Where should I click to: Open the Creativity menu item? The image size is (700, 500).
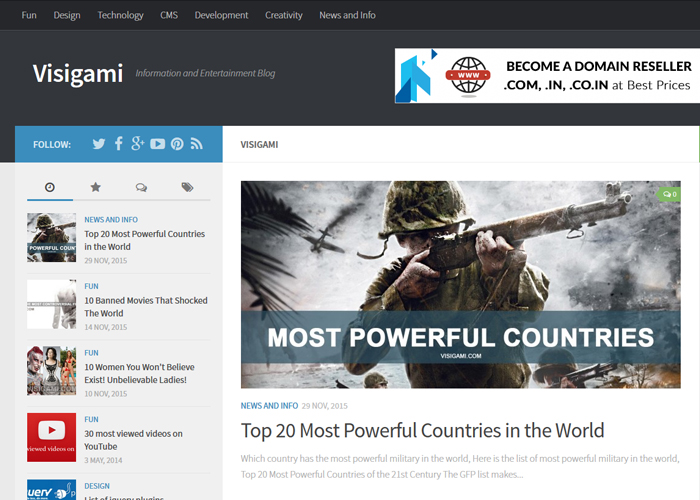283,15
